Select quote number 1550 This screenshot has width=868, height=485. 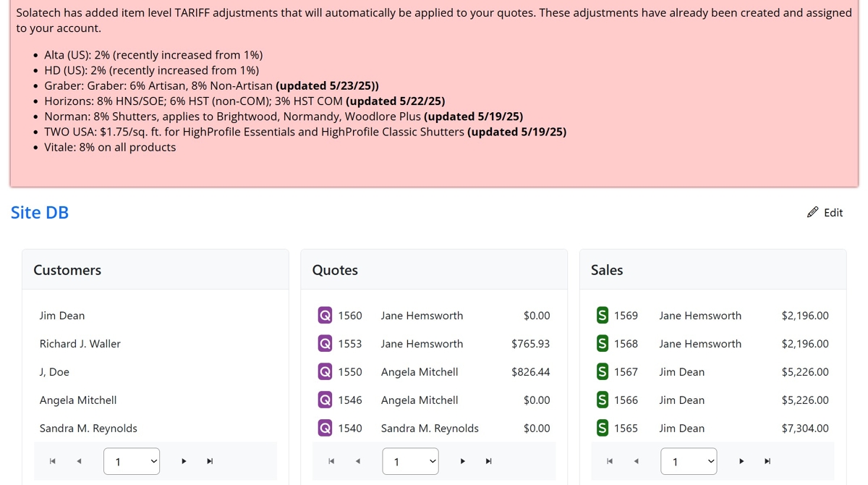pos(350,372)
